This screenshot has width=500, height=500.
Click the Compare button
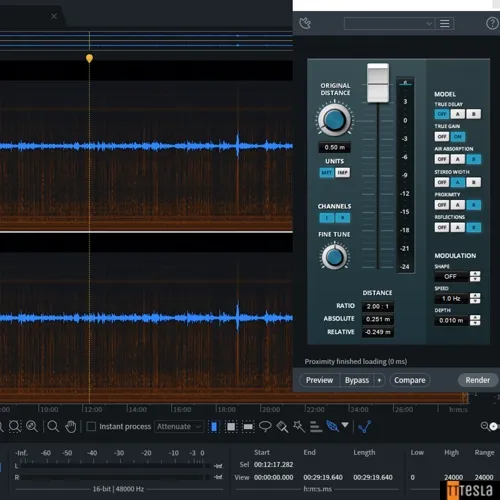(x=410, y=380)
